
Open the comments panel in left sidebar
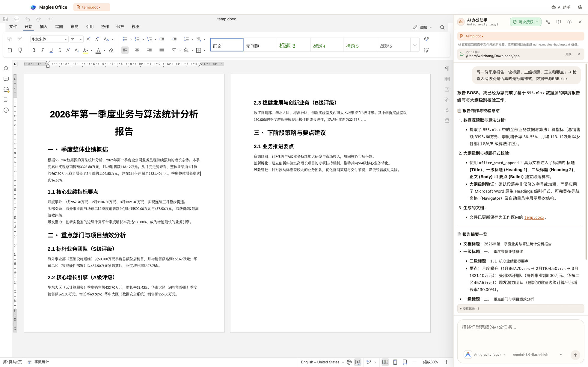(x=6, y=79)
